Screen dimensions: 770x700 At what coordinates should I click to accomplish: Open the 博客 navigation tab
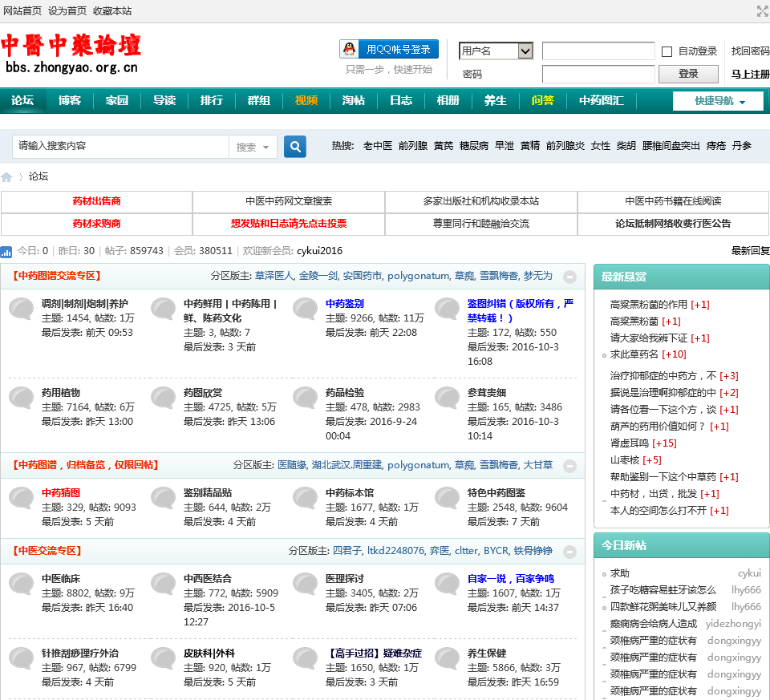coord(70,101)
